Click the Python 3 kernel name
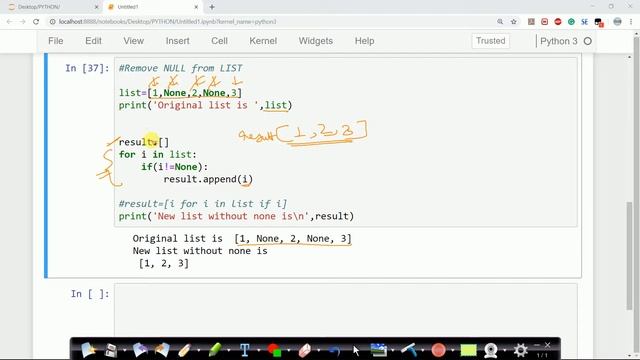This screenshot has width=640, height=360. point(558,41)
